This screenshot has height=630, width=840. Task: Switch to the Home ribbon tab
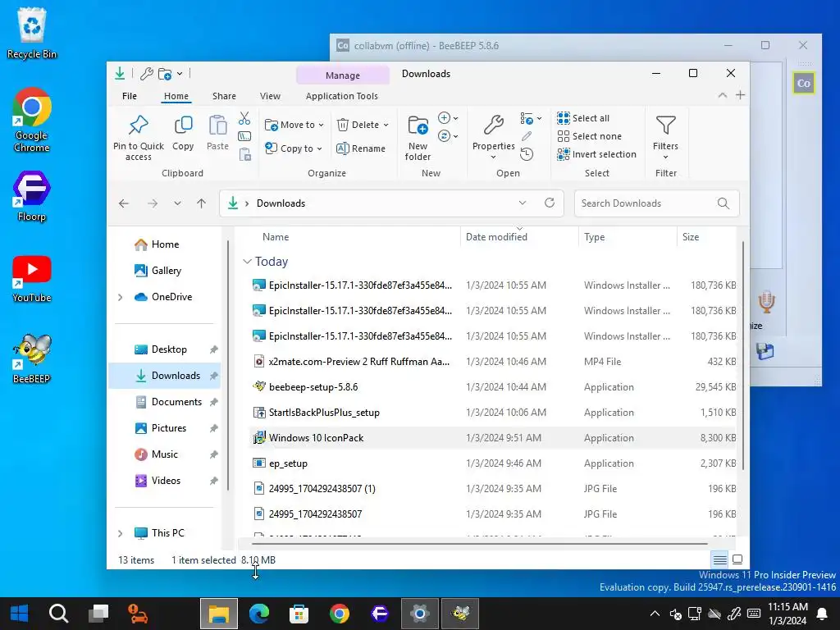tap(176, 96)
